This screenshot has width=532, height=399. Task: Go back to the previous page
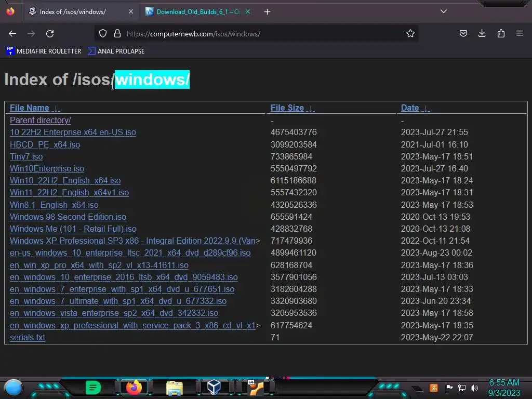pos(12,34)
